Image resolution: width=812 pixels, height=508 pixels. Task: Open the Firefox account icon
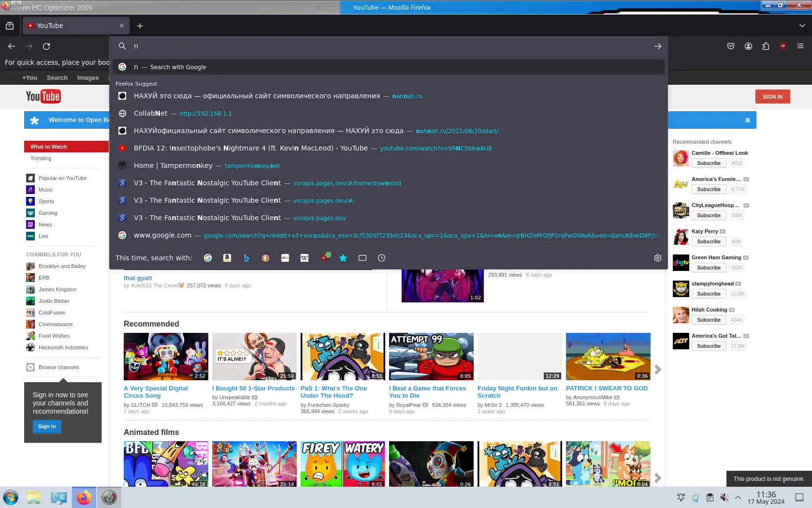[x=748, y=46]
